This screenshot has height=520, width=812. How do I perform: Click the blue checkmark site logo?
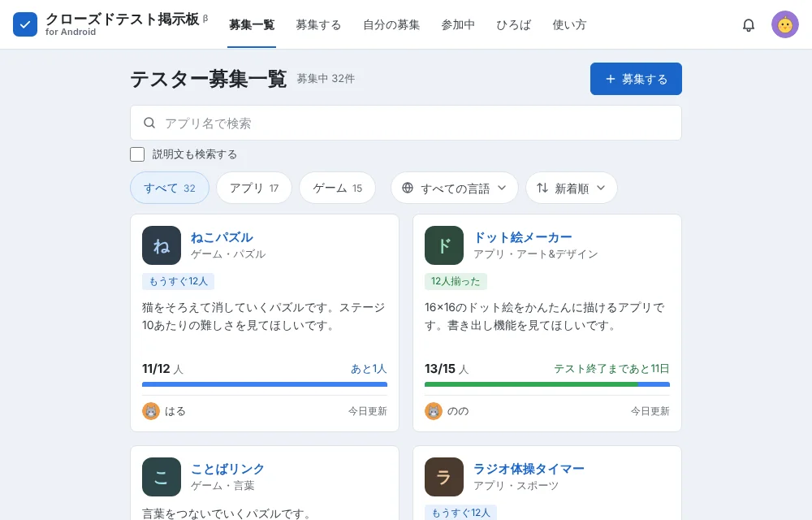25,24
